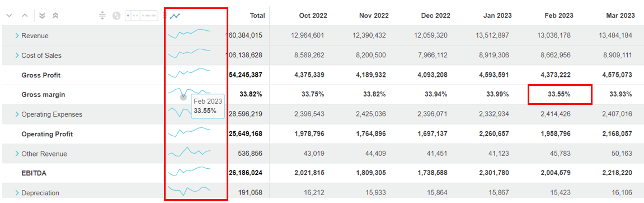
Task: Select the two-dot column width option
Action: coord(136,16)
